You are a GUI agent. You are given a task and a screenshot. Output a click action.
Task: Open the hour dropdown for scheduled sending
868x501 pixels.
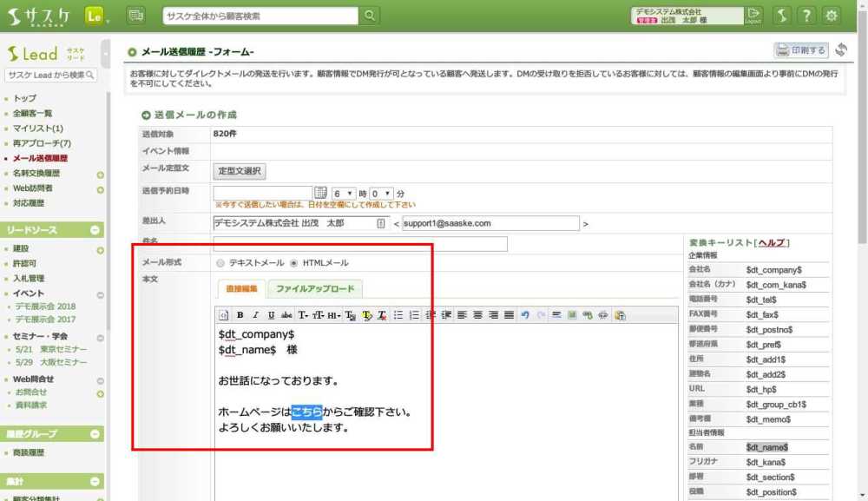[344, 193]
